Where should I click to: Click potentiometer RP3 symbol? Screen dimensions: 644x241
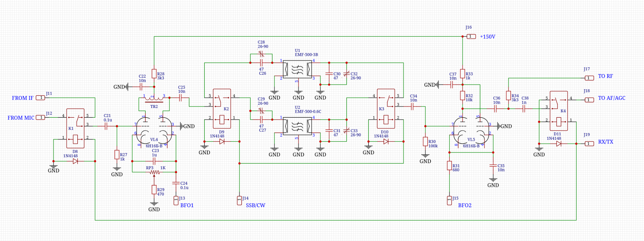(x=154, y=172)
